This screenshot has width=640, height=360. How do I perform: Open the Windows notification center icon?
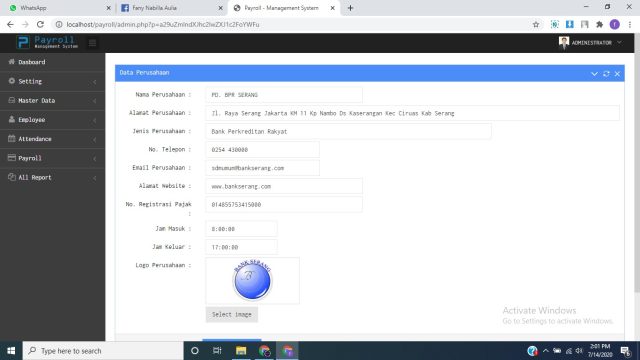point(626,351)
